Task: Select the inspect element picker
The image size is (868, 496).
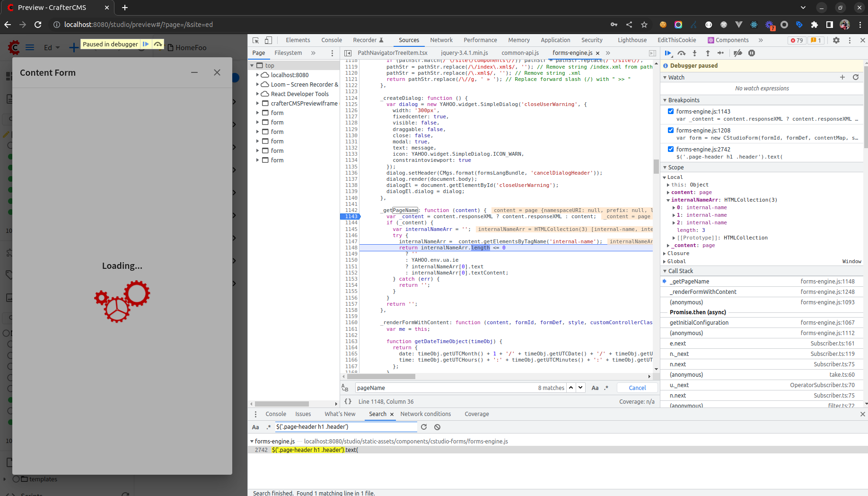Action: click(255, 40)
